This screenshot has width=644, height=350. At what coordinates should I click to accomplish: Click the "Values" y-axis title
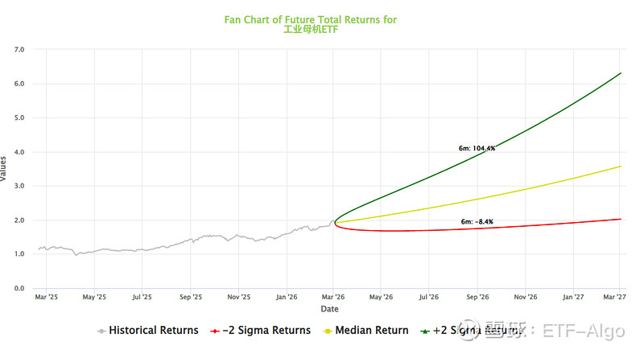click(5, 169)
